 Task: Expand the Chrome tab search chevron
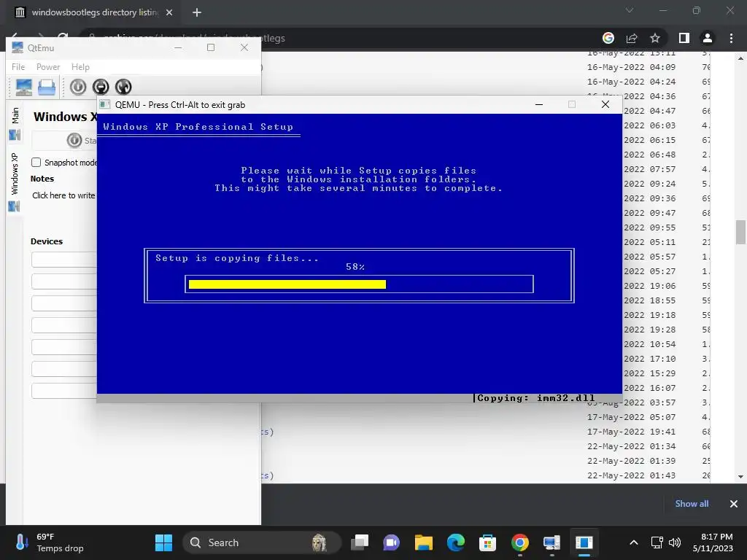630,10
